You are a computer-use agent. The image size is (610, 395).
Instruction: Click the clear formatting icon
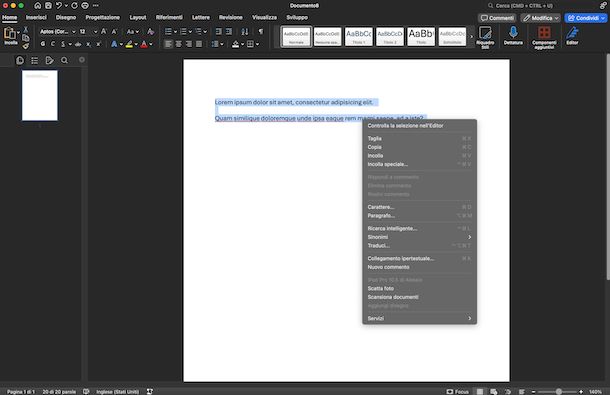150,32
